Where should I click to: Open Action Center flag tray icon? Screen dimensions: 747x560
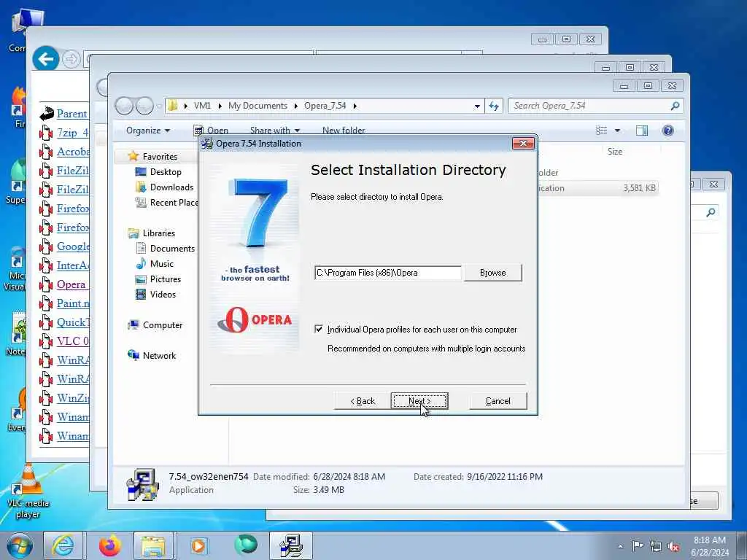pos(638,545)
